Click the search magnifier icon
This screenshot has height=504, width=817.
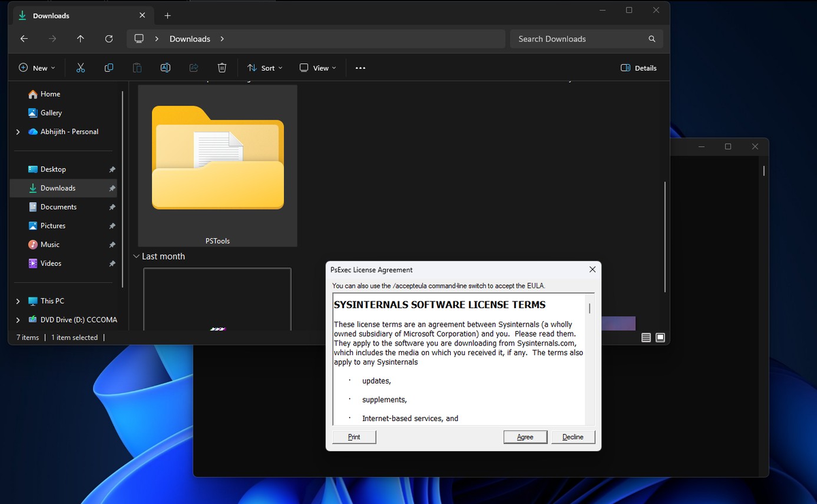[652, 39]
